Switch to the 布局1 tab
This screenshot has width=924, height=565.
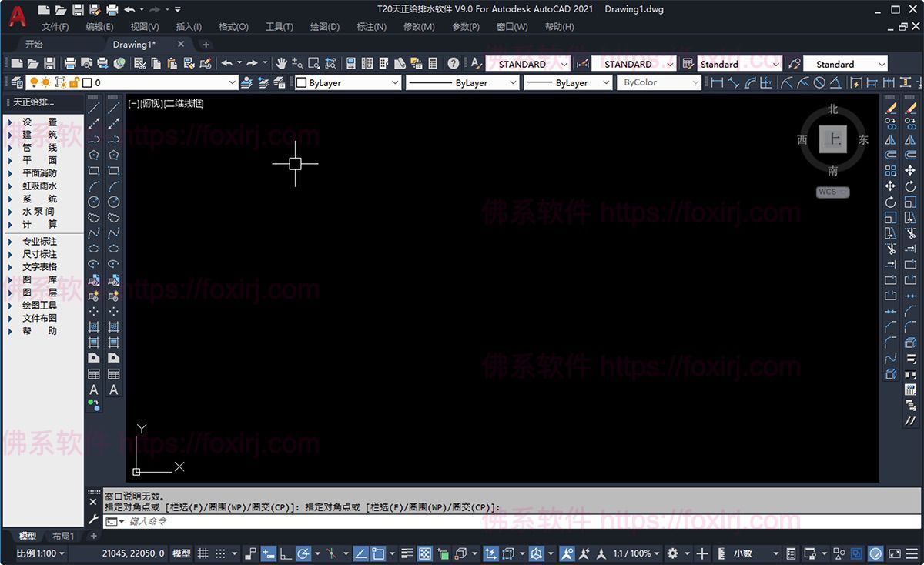click(62, 536)
